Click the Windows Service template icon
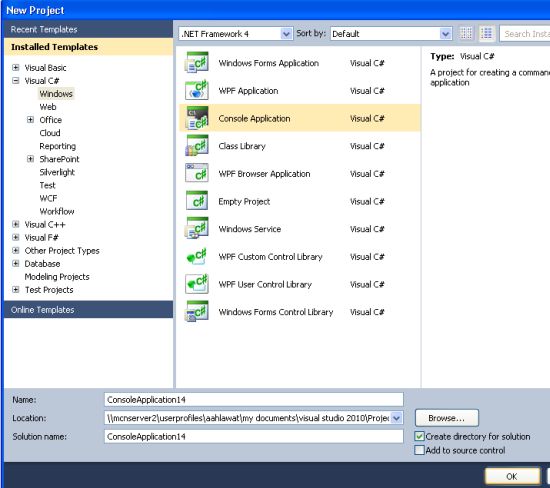 click(x=196, y=228)
